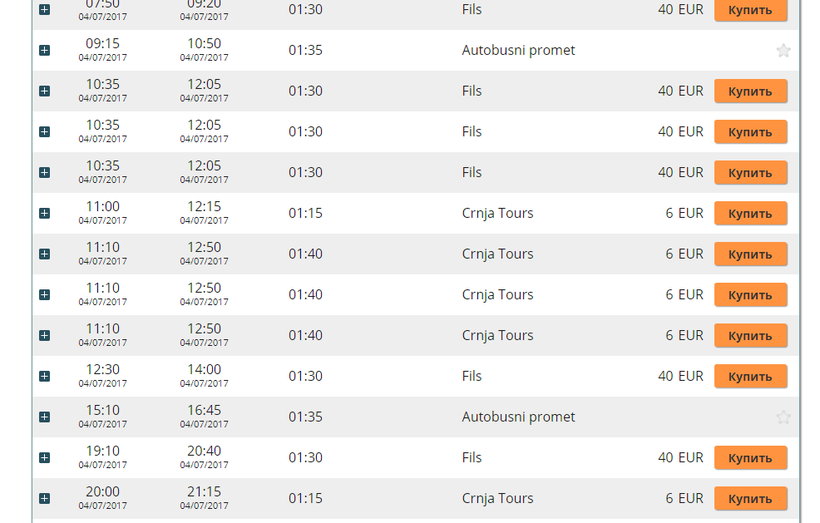Buy the 20:00 Crnja Tours ticket

pos(750,498)
